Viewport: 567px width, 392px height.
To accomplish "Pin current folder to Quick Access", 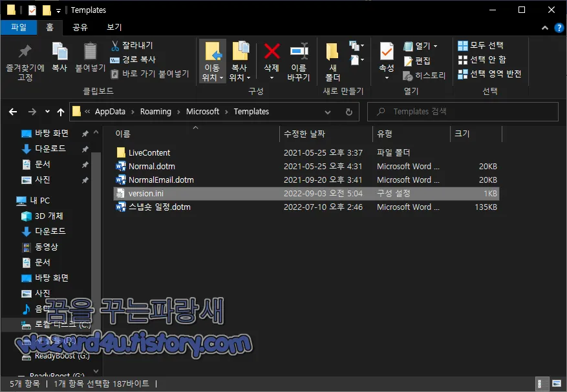I will click(x=25, y=61).
